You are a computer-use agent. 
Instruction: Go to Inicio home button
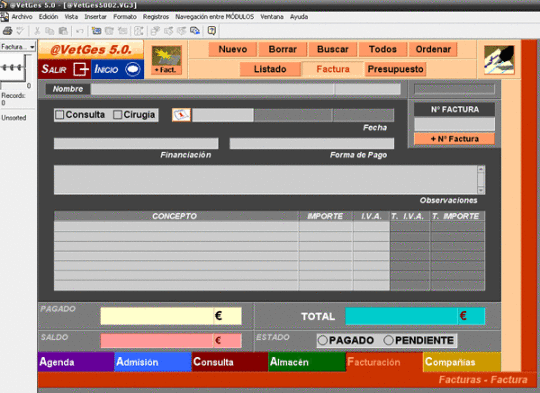click(117, 69)
